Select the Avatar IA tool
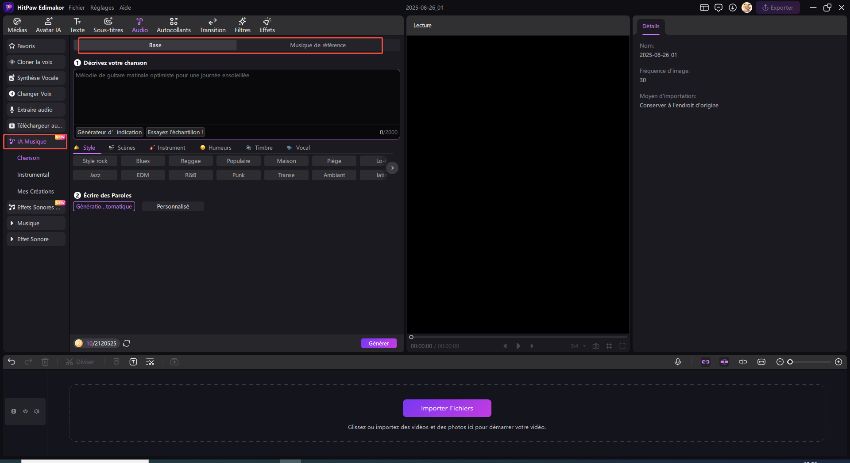The width and height of the screenshot is (850, 463). click(x=50, y=25)
